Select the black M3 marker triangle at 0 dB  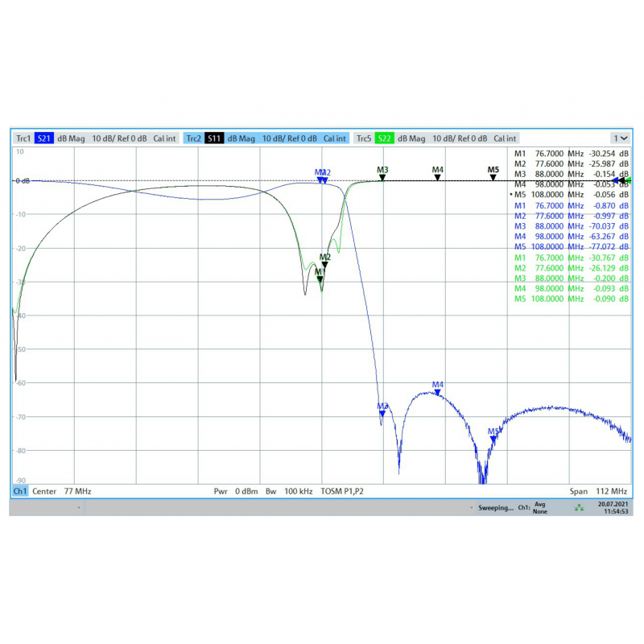[x=382, y=178]
